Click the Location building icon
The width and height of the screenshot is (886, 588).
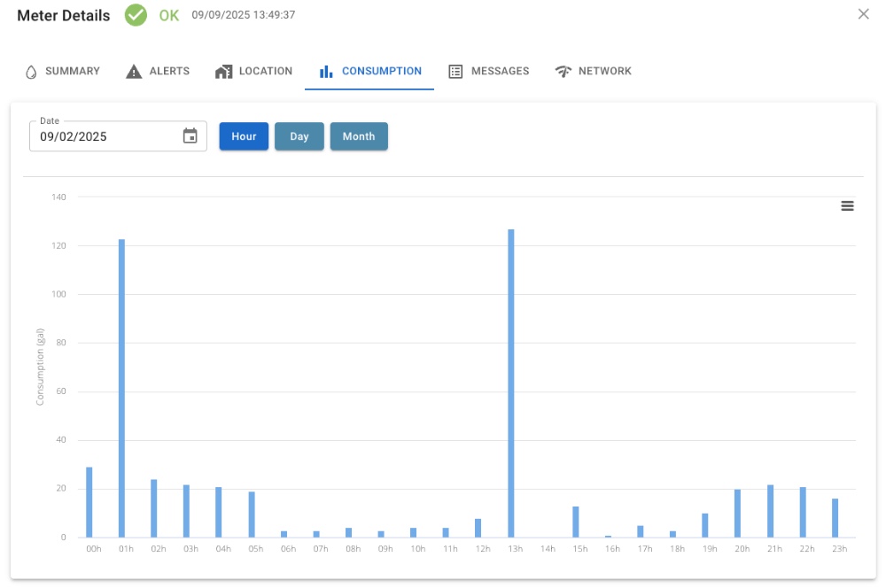click(x=223, y=71)
